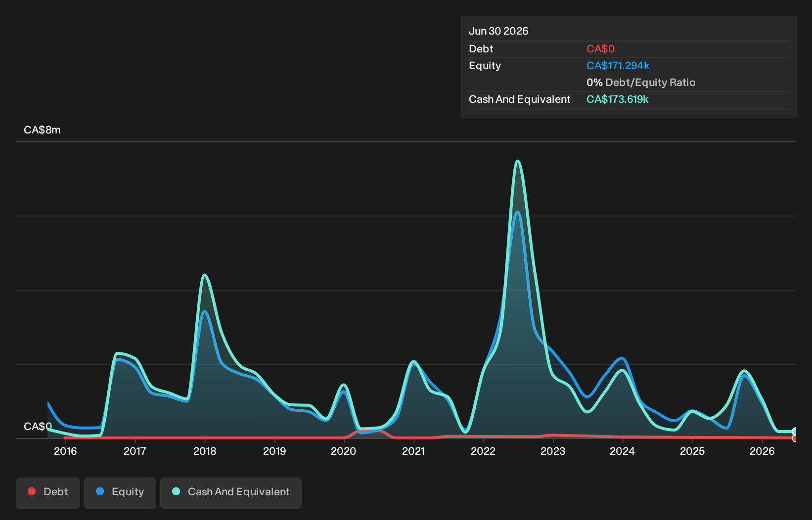Click the teal Cash And Equivalent legend dot
The height and width of the screenshot is (520, 812).
click(176, 491)
